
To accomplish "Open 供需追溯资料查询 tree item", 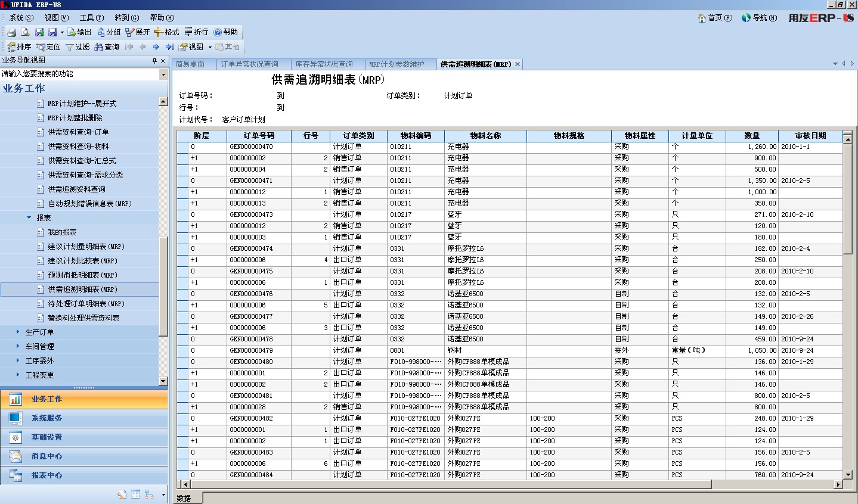I will 76,189.
